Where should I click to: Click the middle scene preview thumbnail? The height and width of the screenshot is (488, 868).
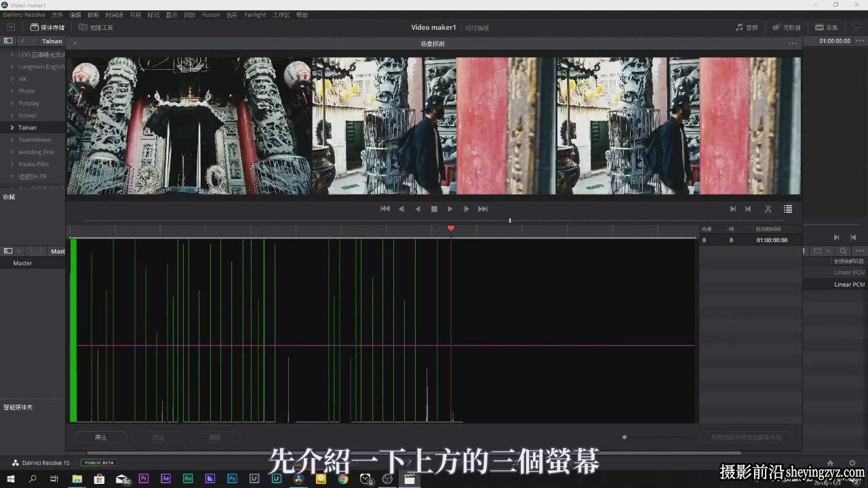click(434, 125)
